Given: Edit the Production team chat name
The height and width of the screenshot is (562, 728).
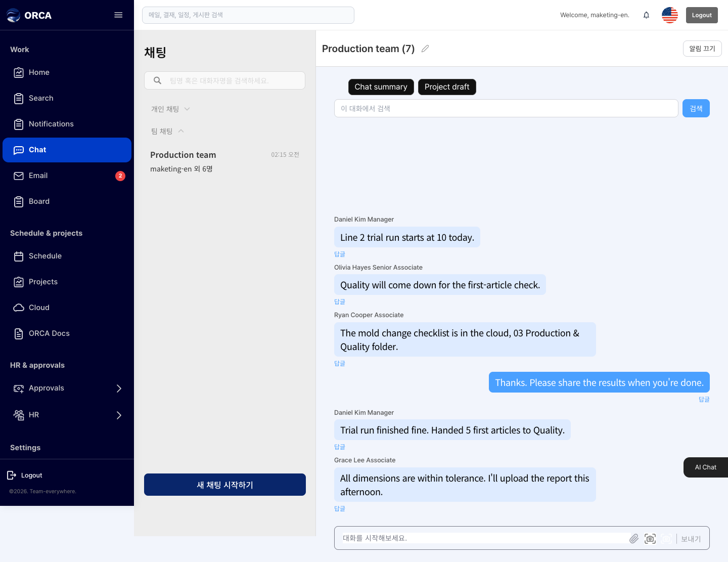Looking at the screenshot, I should point(425,49).
